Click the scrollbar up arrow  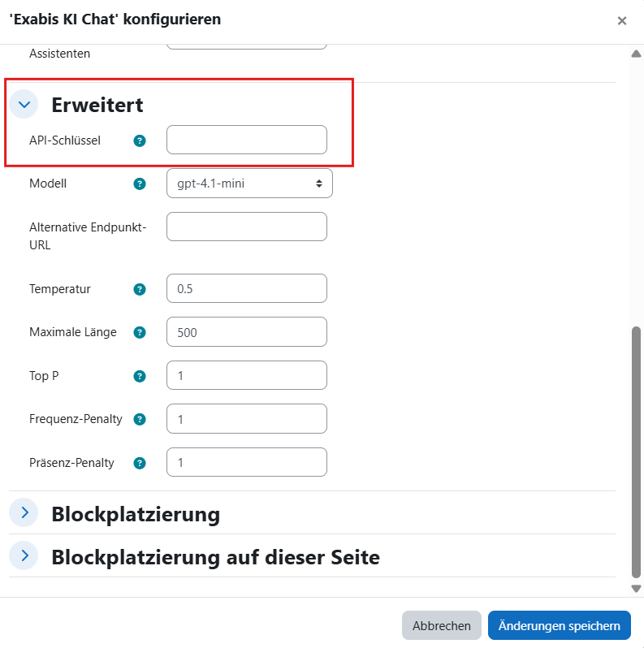coord(636,54)
